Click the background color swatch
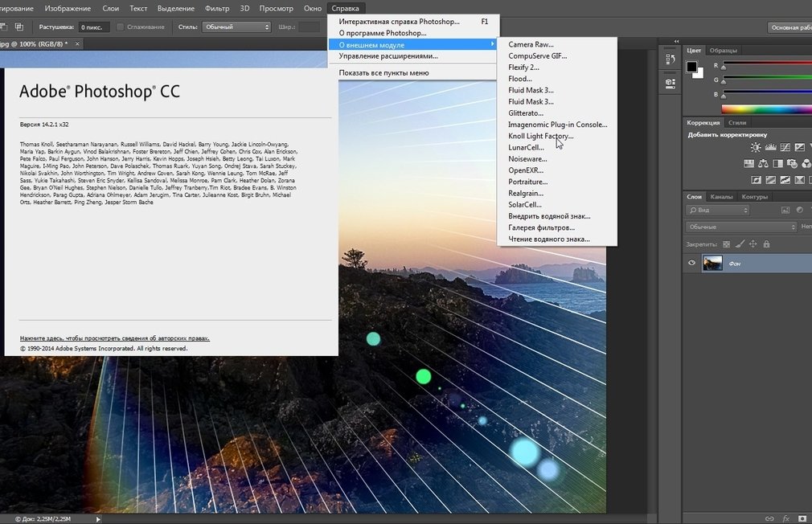The height and width of the screenshot is (524, 812). [x=700, y=75]
